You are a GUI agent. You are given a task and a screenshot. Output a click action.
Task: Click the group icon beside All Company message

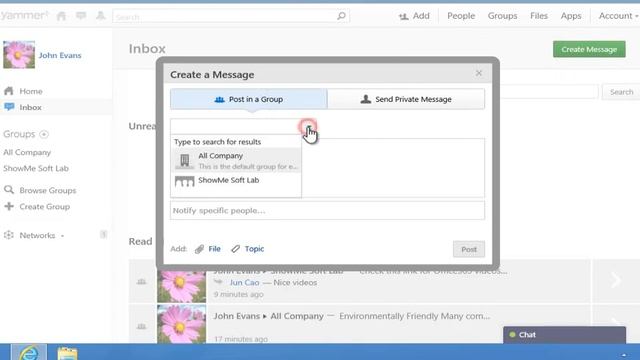[x=141, y=326]
